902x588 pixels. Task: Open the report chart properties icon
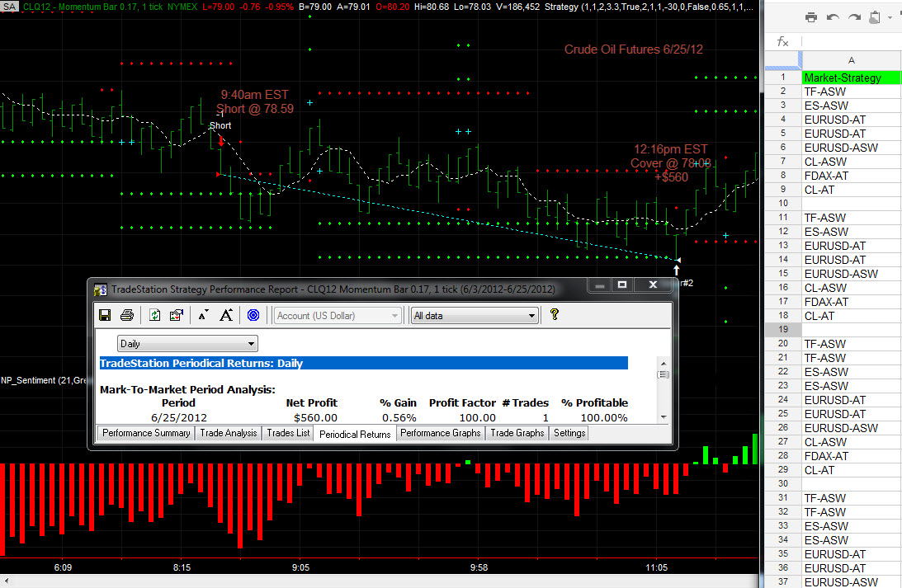pyautogui.click(x=177, y=315)
